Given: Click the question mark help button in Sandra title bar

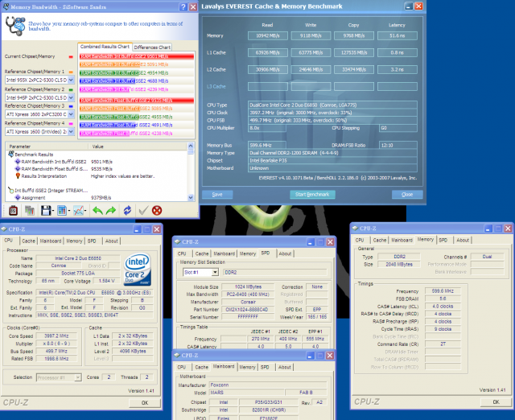Looking at the screenshot, I should point(183,7).
